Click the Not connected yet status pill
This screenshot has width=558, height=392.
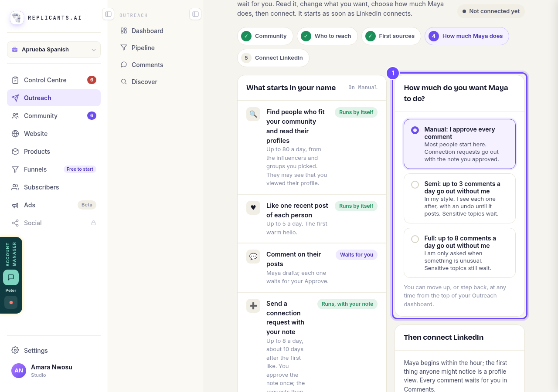491,11
